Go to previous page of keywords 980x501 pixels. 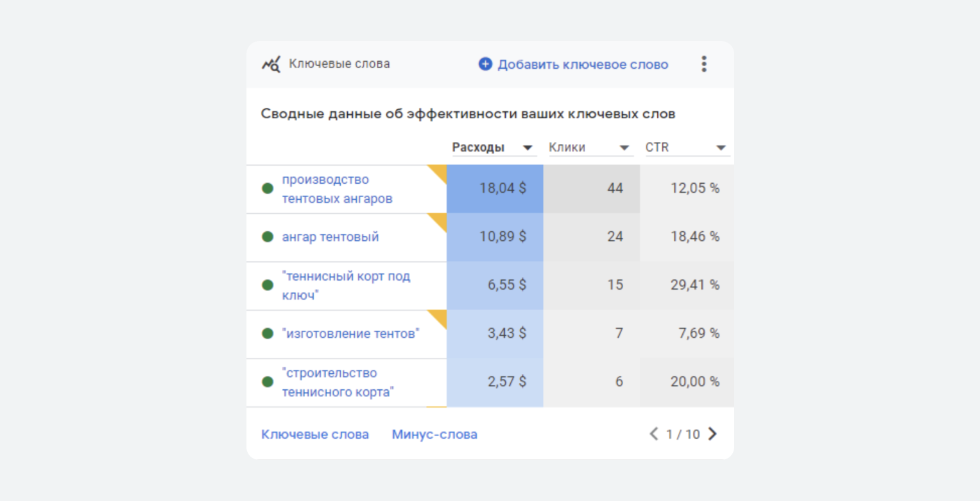(653, 434)
